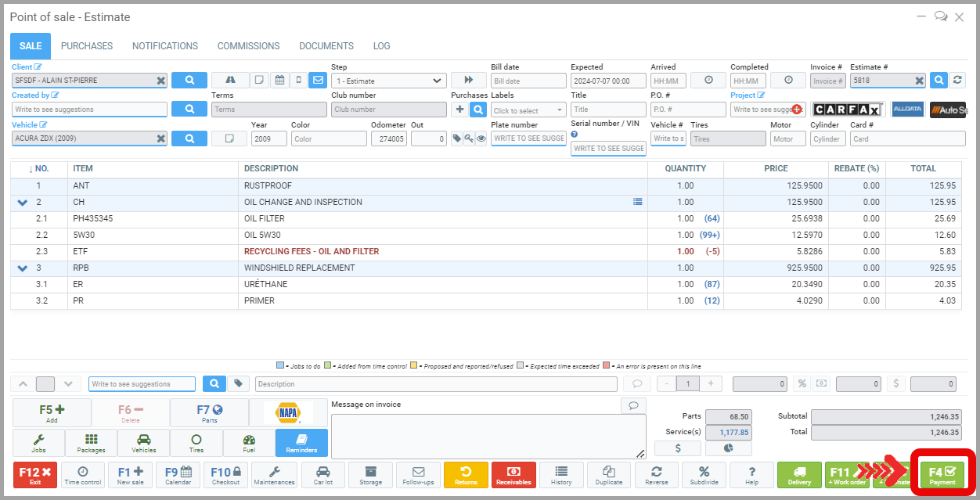
Task: Click the Receivables button
Action: 513,475
